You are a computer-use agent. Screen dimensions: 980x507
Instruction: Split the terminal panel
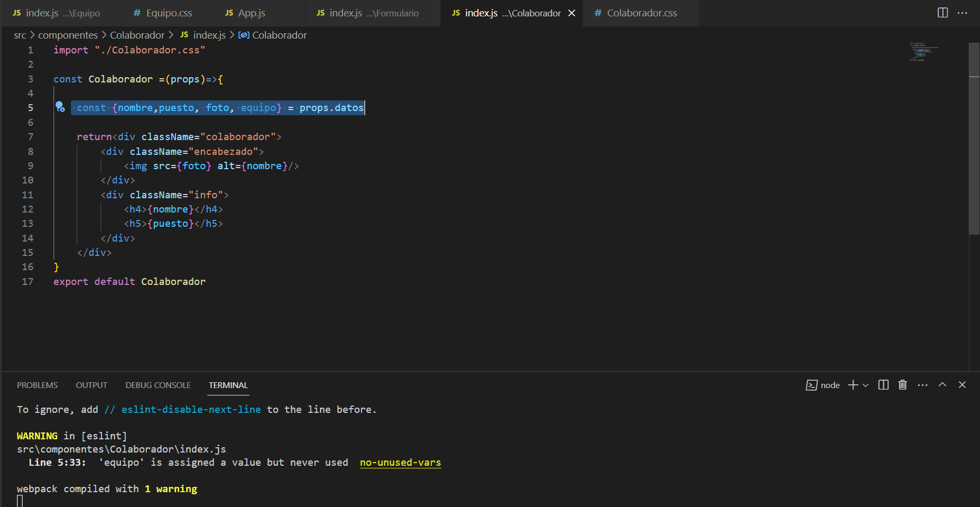(x=883, y=385)
